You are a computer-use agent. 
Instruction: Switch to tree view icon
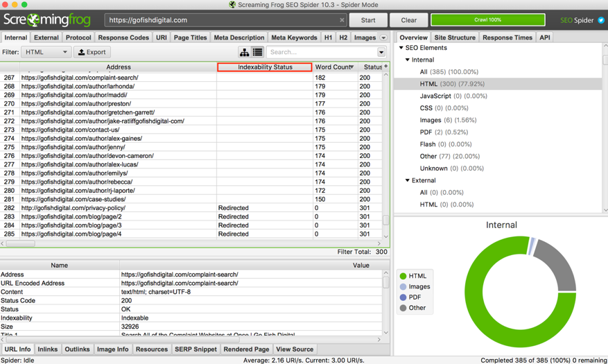244,52
